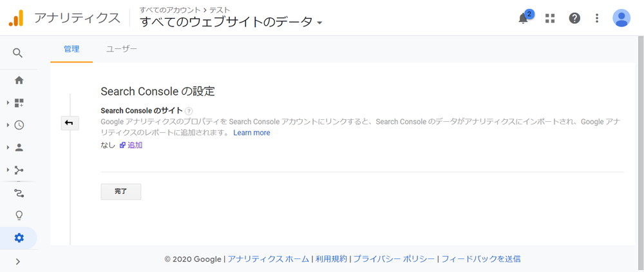Click the Google Analytics logo
Viewport: 644px width, 272px height.
click(x=17, y=18)
